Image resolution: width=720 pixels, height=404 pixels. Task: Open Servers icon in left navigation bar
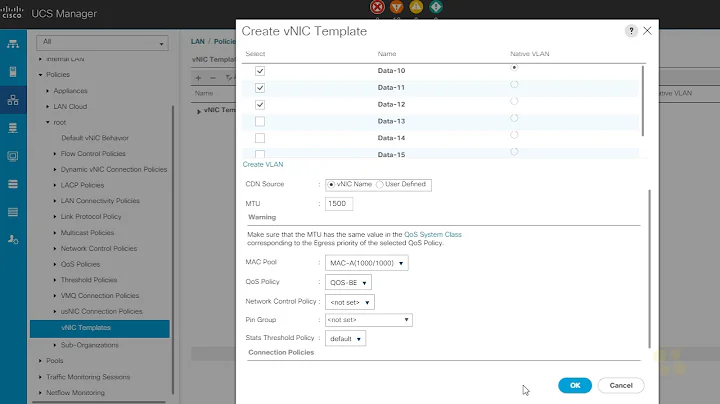[13, 72]
